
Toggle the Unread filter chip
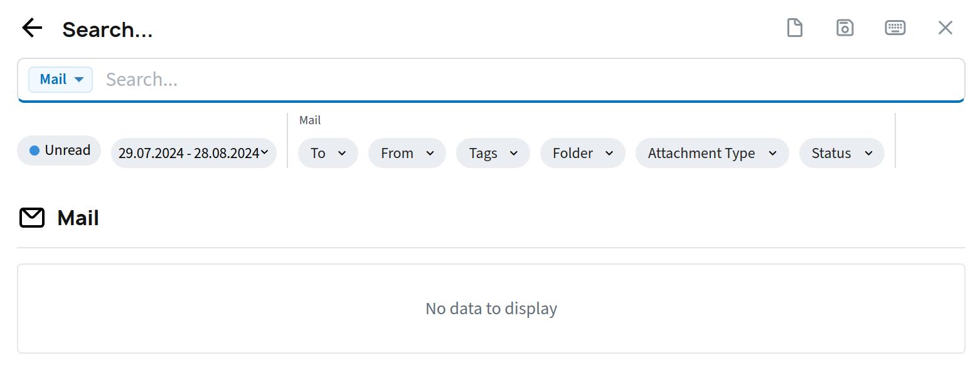59,151
